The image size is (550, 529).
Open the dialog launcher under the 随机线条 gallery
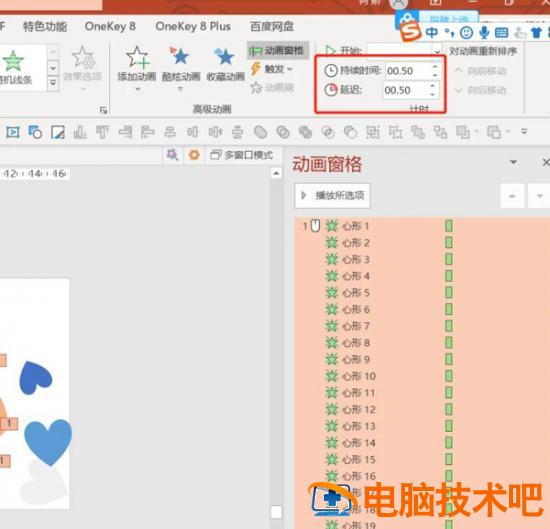(x=103, y=110)
